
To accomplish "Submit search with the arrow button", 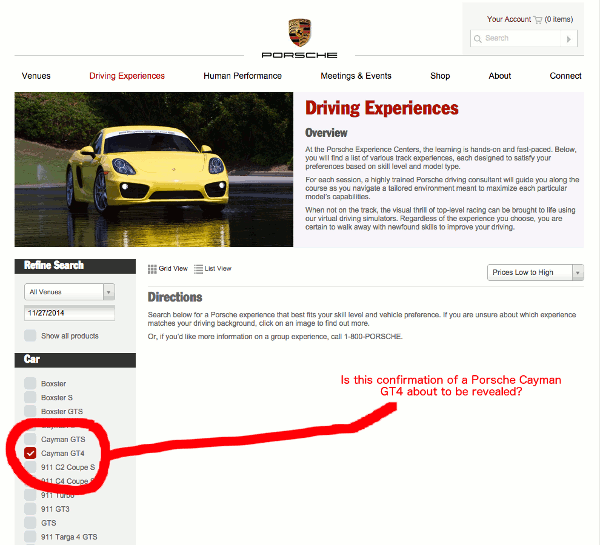I will coord(569,39).
